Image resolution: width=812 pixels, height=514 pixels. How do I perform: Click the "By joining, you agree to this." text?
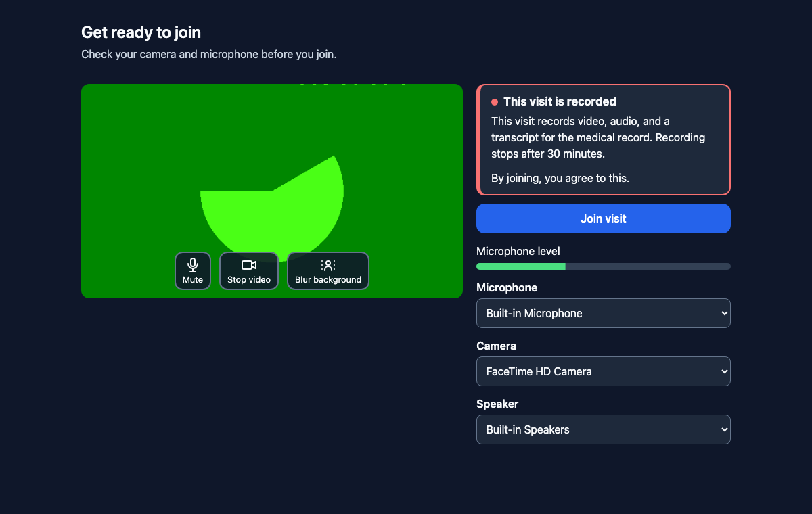point(560,179)
